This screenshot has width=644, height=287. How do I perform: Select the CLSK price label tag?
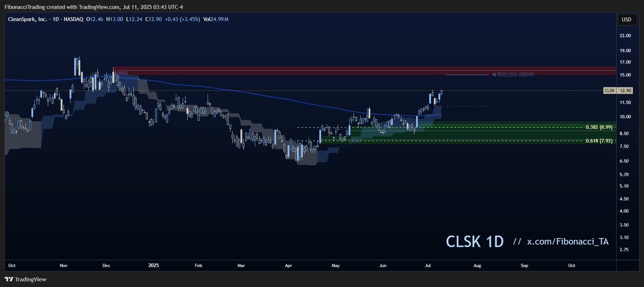tap(609, 91)
